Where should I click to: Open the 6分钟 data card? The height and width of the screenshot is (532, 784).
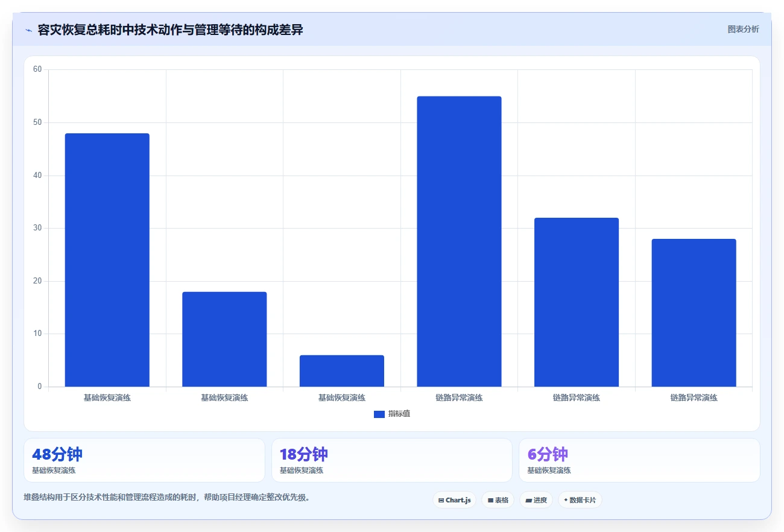(639, 460)
